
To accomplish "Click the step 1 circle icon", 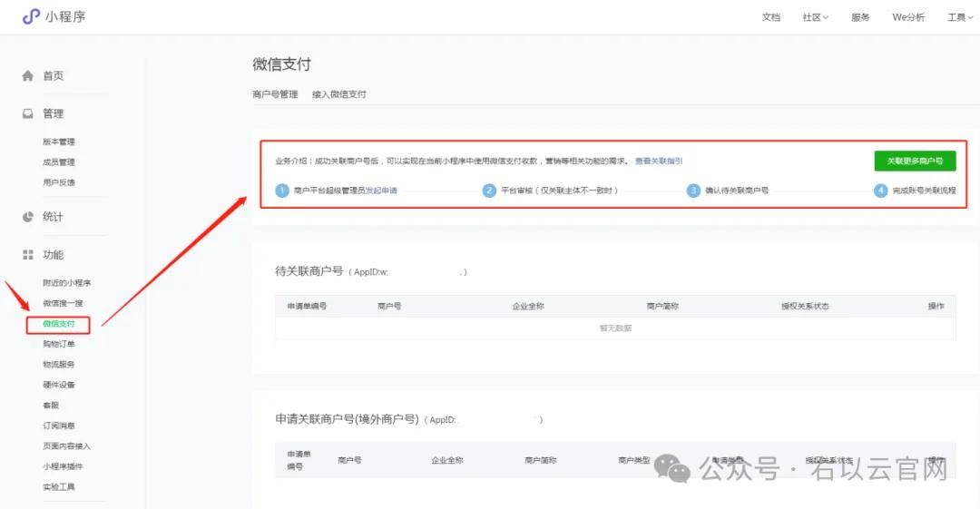I will click(282, 191).
